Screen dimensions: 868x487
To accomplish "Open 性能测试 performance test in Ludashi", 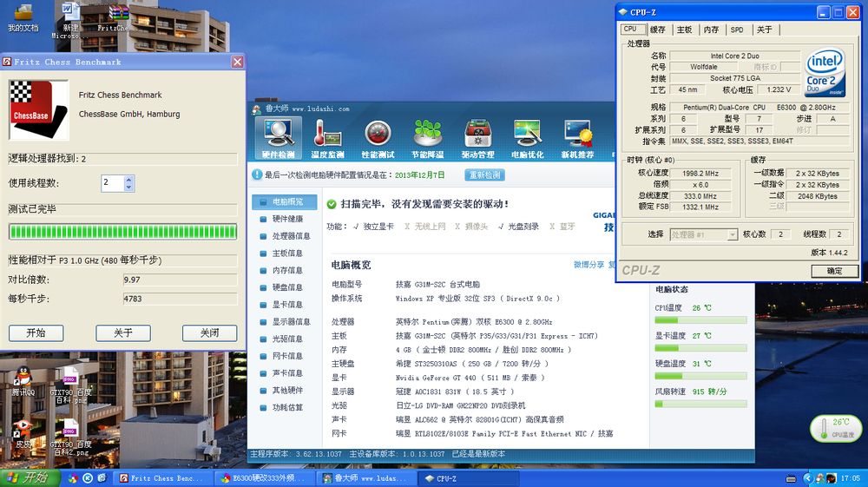I will (378, 138).
